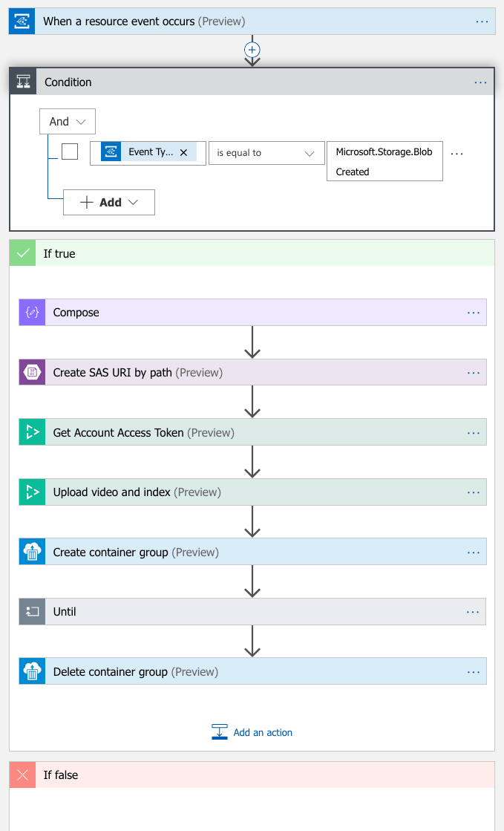
Task: Open the 'is equal to' operator dropdown
Action: click(266, 153)
